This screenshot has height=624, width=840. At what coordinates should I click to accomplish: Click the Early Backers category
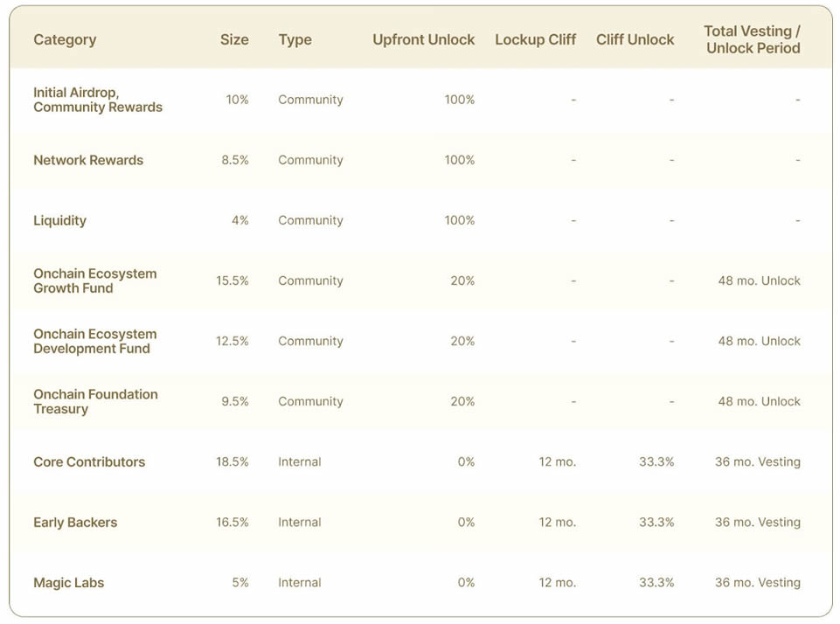pyautogui.click(x=75, y=523)
